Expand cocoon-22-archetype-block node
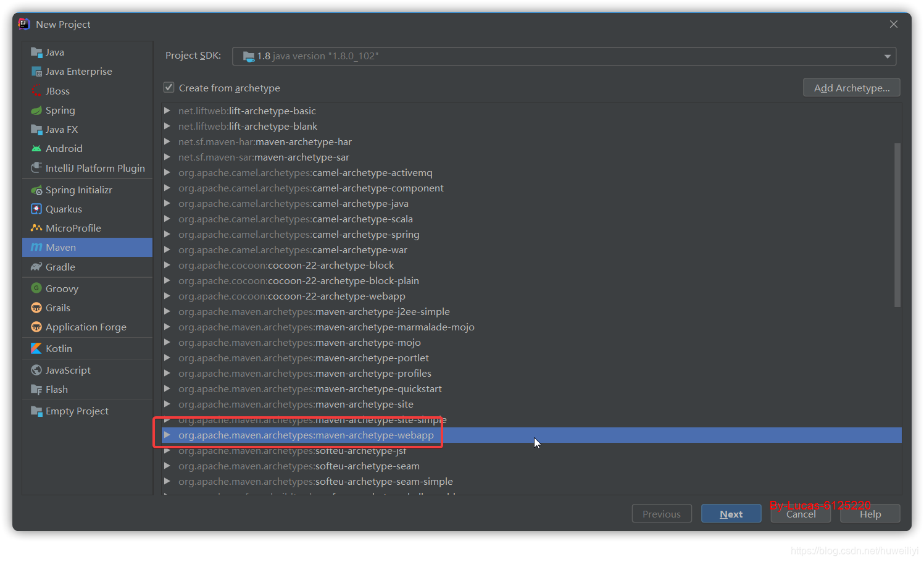The height and width of the screenshot is (562, 924). [167, 265]
